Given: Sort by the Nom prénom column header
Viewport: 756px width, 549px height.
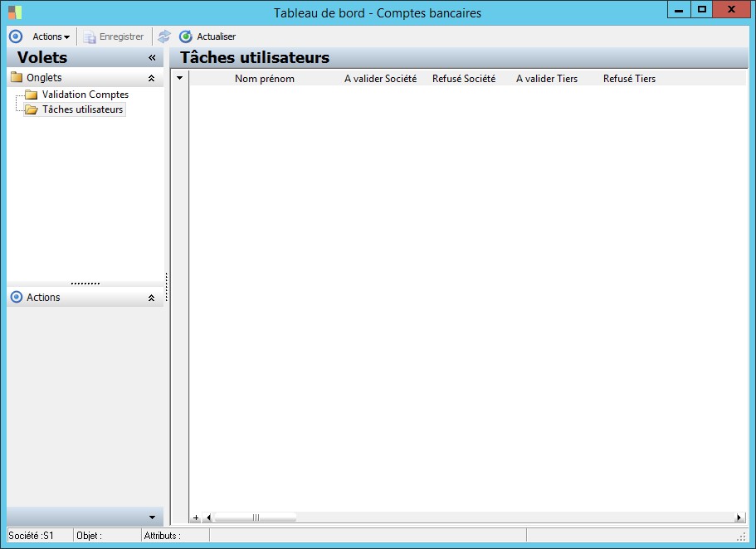Looking at the screenshot, I should [x=265, y=79].
